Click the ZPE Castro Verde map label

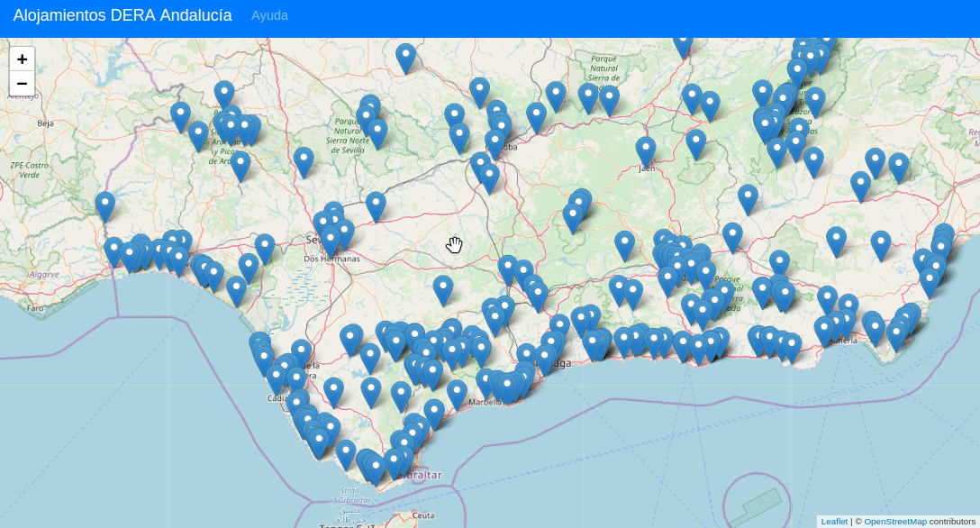[29, 170]
